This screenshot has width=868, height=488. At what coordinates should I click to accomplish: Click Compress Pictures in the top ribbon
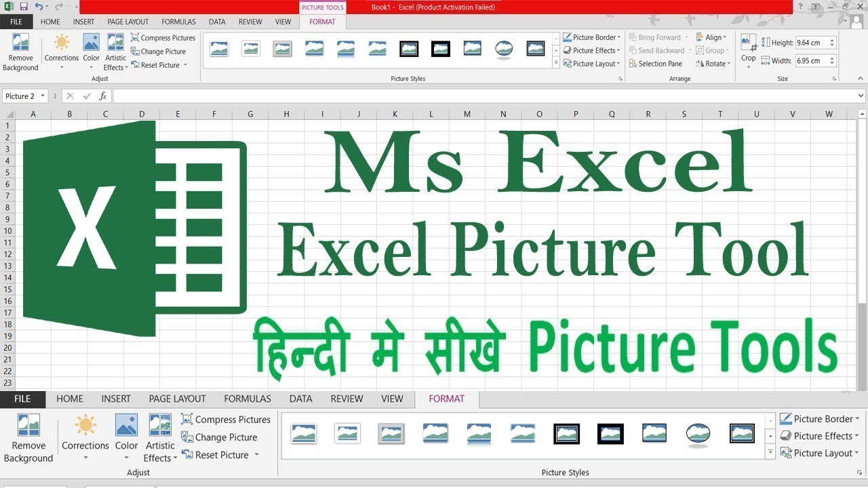pos(163,38)
